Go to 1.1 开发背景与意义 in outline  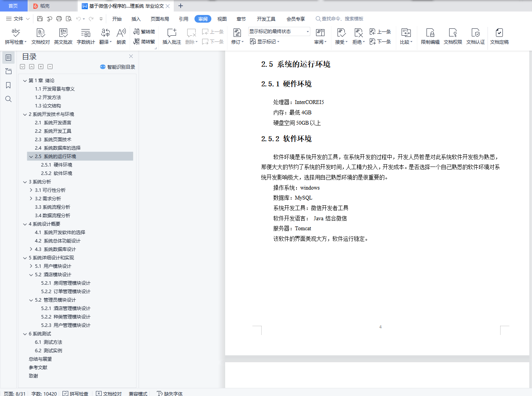[55, 89]
